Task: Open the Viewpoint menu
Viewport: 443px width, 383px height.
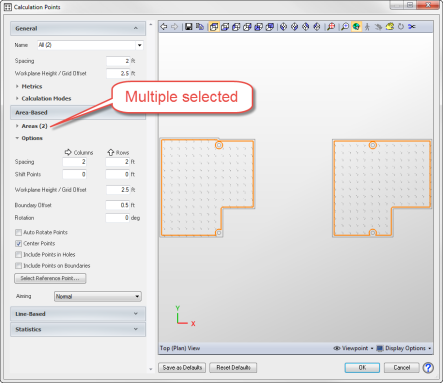Action: tap(353, 348)
